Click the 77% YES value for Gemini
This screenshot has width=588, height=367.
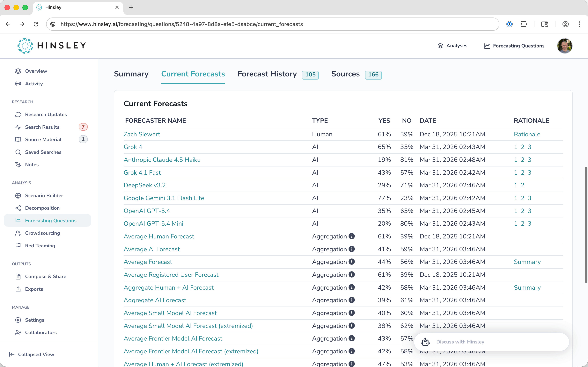pyautogui.click(x=384, y=198)
